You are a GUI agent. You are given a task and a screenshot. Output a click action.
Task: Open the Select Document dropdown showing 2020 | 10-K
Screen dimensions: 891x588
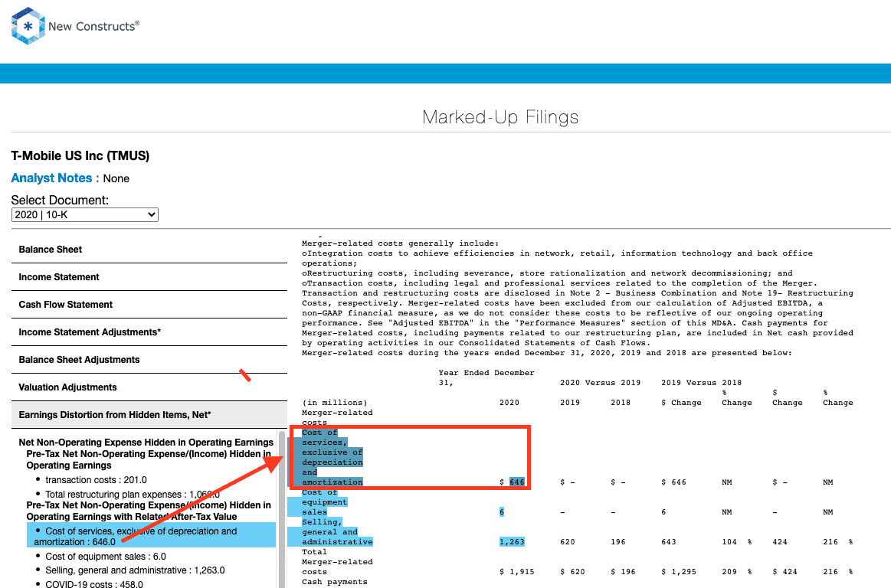point(85,214)
